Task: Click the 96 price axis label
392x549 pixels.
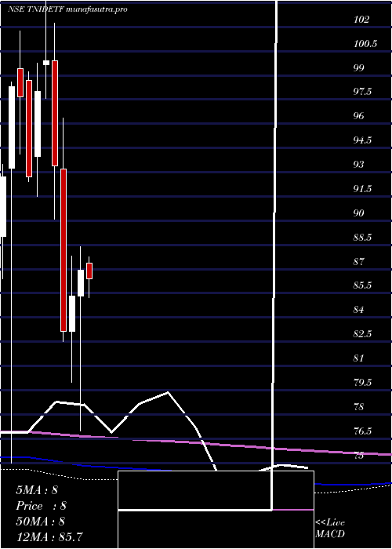Action: pos(359,116)
